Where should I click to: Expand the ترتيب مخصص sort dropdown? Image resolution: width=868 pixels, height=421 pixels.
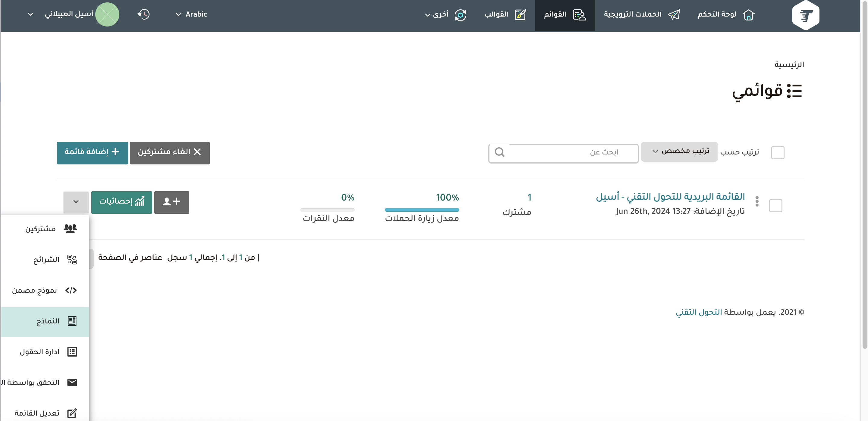[679, 151]
